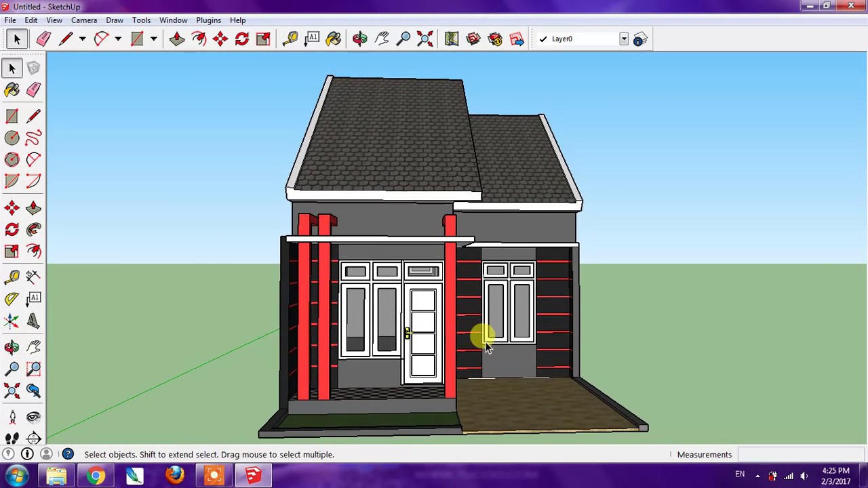The width and height of the screenshot is (868, 488).
Task: Select Push/Pull tool in the top toolbar
Action: [177, 39]
